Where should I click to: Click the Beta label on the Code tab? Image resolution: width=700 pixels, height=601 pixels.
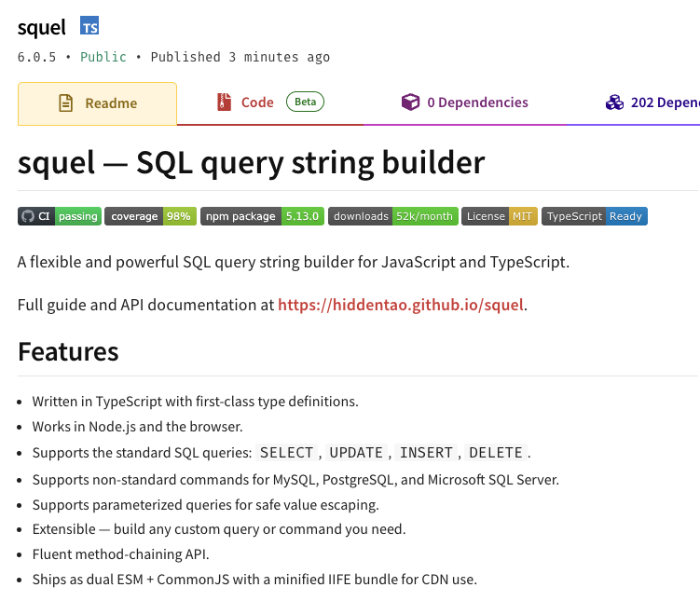click(305, 102)
